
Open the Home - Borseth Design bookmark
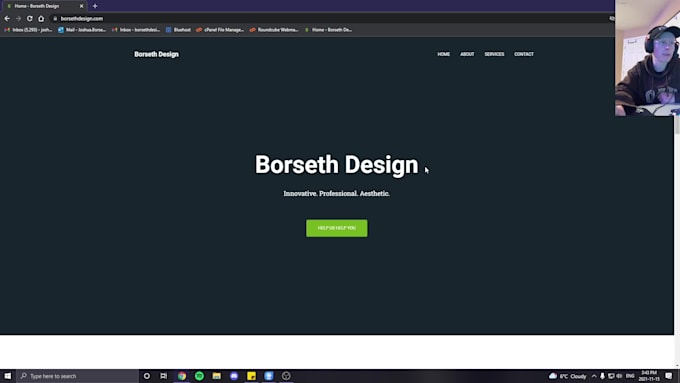328,30
